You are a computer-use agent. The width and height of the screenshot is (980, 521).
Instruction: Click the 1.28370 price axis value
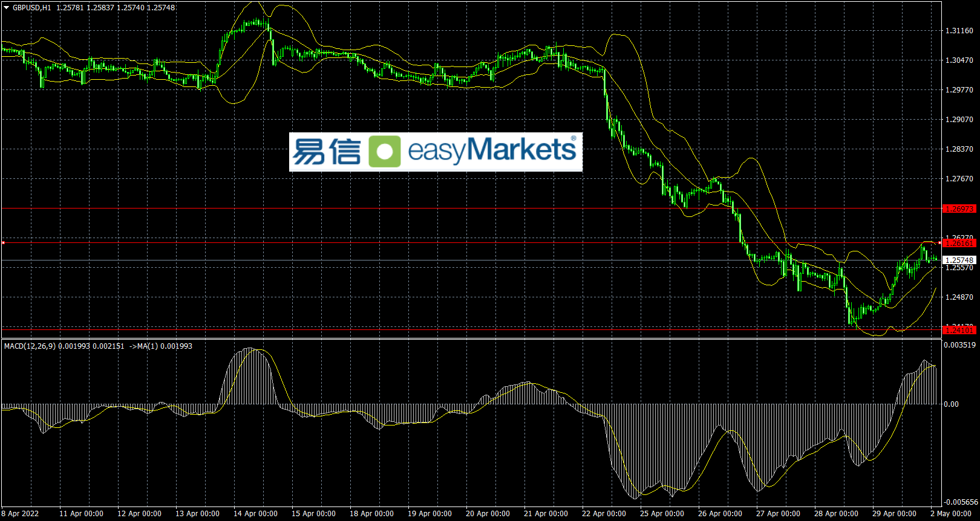(x=959, y=149)
